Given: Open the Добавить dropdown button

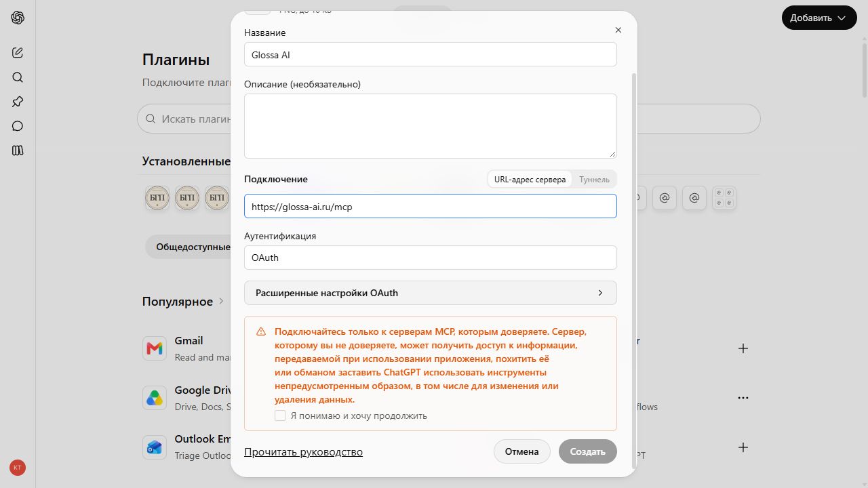Looking at the screenshot, I should [819, 18].
